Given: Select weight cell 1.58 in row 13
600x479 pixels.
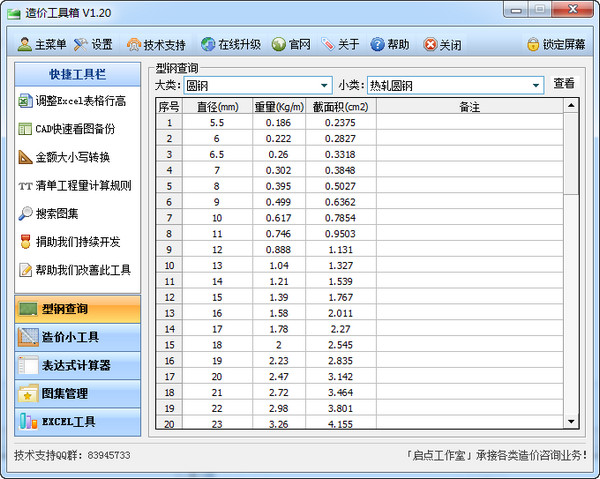Looking at the screenshot, I should pyautogui.click(x=279, y=313).
